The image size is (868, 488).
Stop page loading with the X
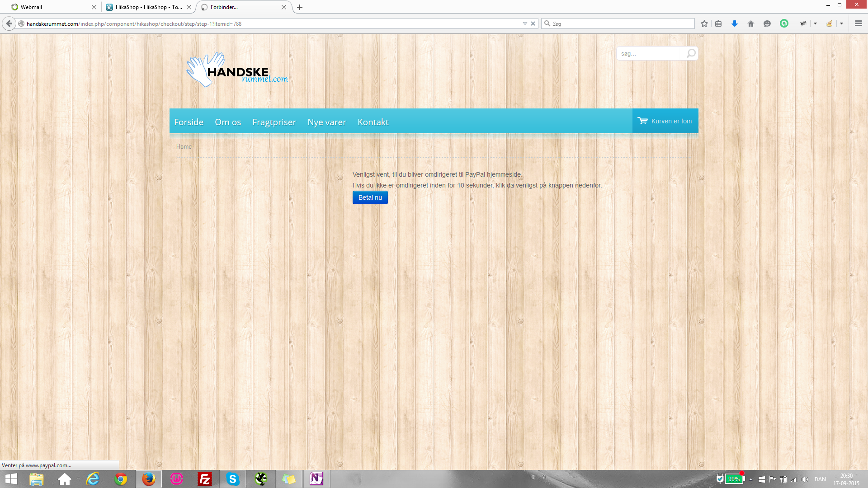click(x=533, y=23)
